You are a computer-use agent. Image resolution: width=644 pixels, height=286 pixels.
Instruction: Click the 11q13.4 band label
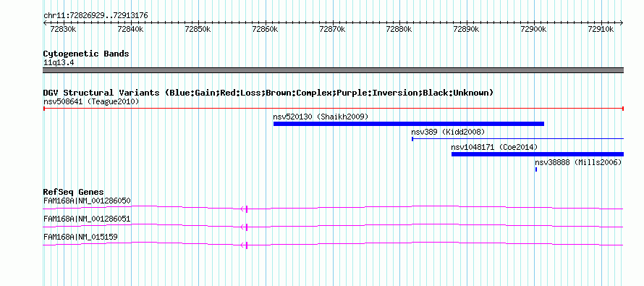click(59, 63)
